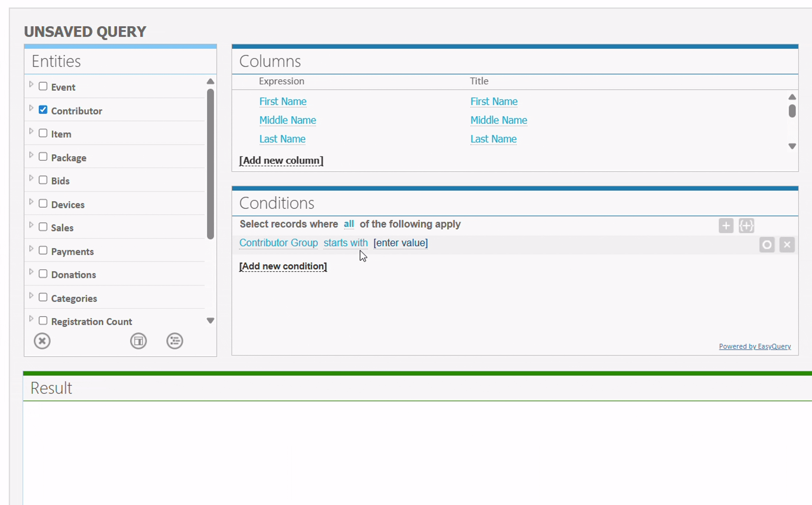The height and width of the screenshot is (505, 812).
Task: Check the Donations entity checkbox
Action: [43, 273]
